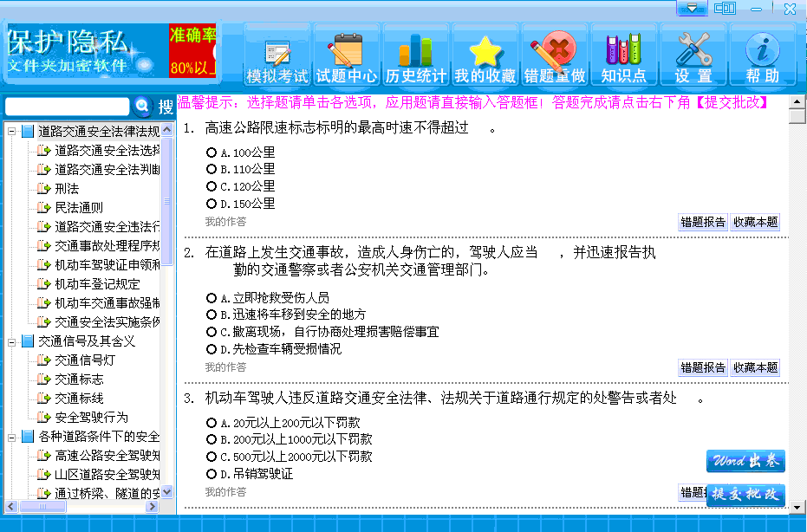This screenshot has width=807, height=532.
Task: Select option A. 20元以上200元以下罚款
Action: pyautogui.click(x=211, y=423)
